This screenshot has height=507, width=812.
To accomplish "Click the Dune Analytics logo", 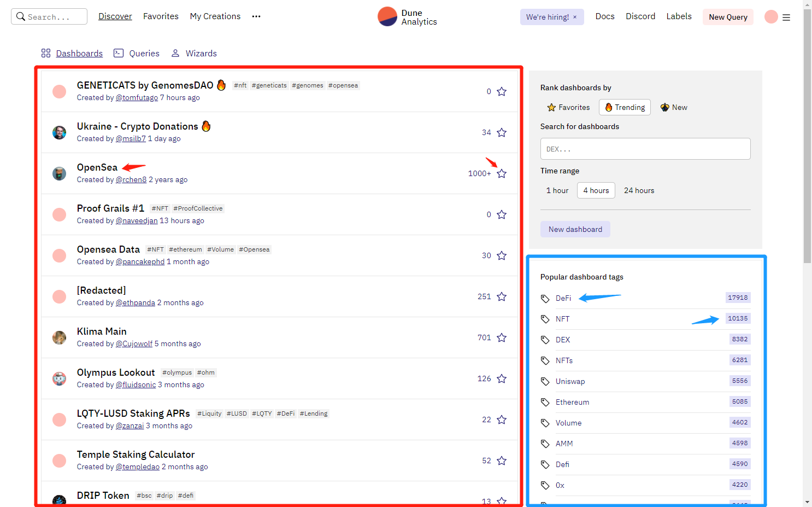I will (407, 17).
